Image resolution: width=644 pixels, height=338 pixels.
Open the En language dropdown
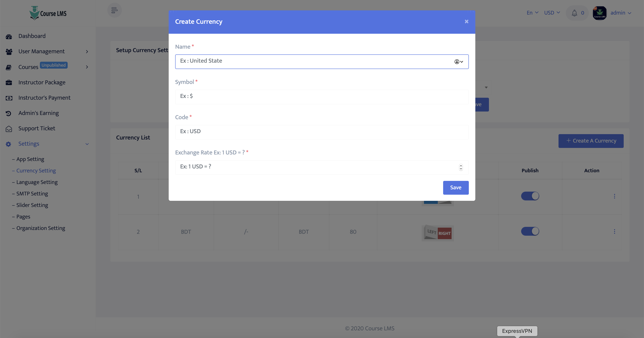(x=532, y=13)
